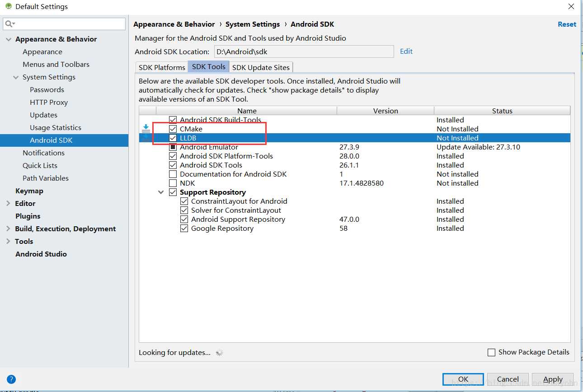Image resolution: width=583 pixels, height=392 pixels.
Task: Click the Android SDK Location field
Action: pyautogui.click(x=304, y=51)
